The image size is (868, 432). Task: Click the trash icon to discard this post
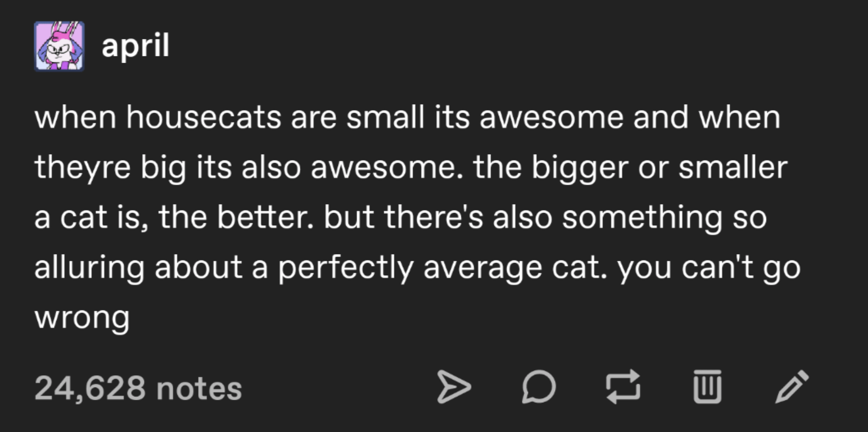point(707,386)
